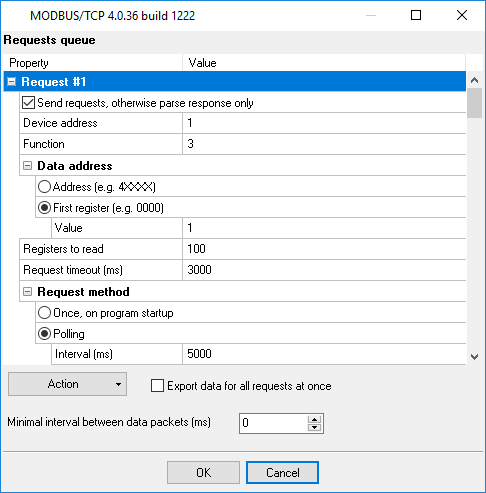Open the Action dropdown button
This screenshot has width=486, height=493.
click(67, 384)
